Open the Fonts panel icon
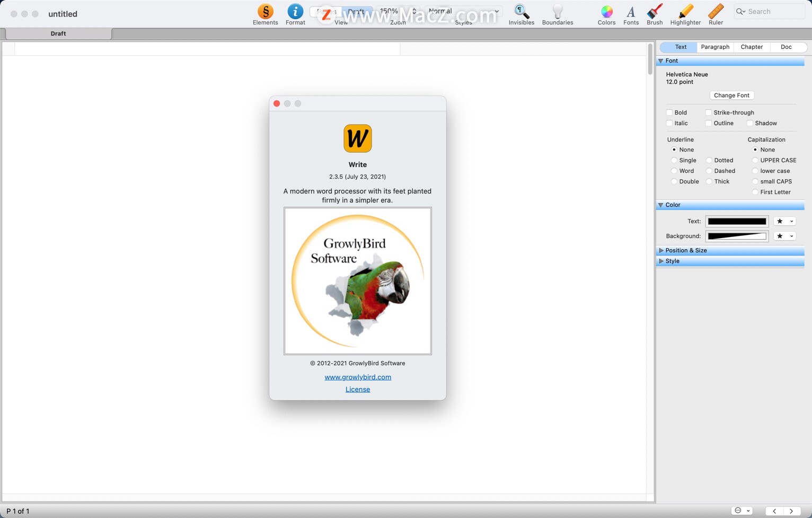 (x=631, y=12)
